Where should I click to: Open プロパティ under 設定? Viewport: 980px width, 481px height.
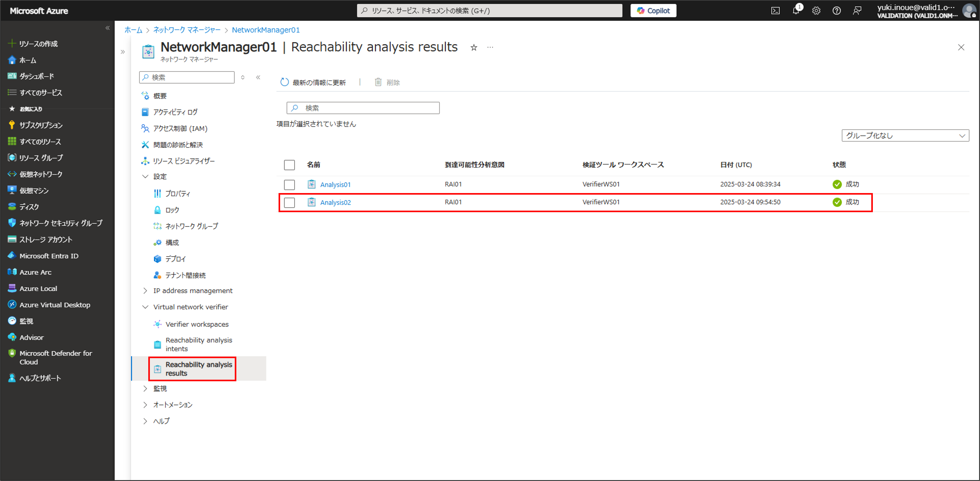click(172, 194)
